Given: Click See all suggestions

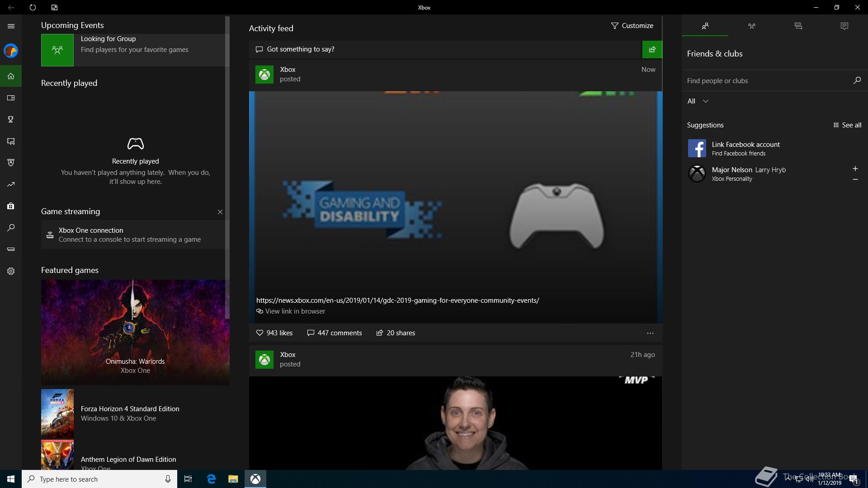Looking at the screenshot, I should pos(847,125).
